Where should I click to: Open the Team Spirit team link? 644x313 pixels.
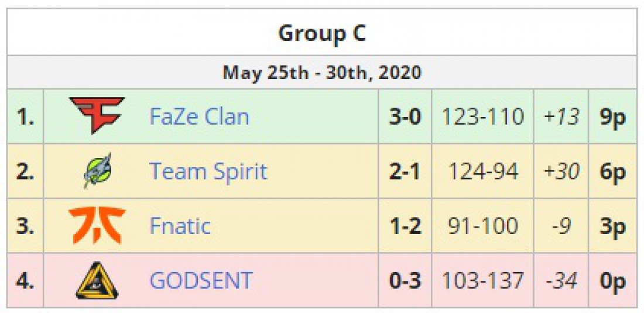pyautogui.click(x=208, y=171)
